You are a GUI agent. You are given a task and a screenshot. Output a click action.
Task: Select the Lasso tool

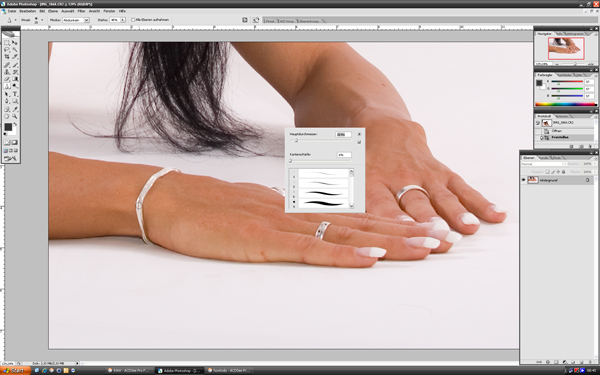click(x=7, y=49)
